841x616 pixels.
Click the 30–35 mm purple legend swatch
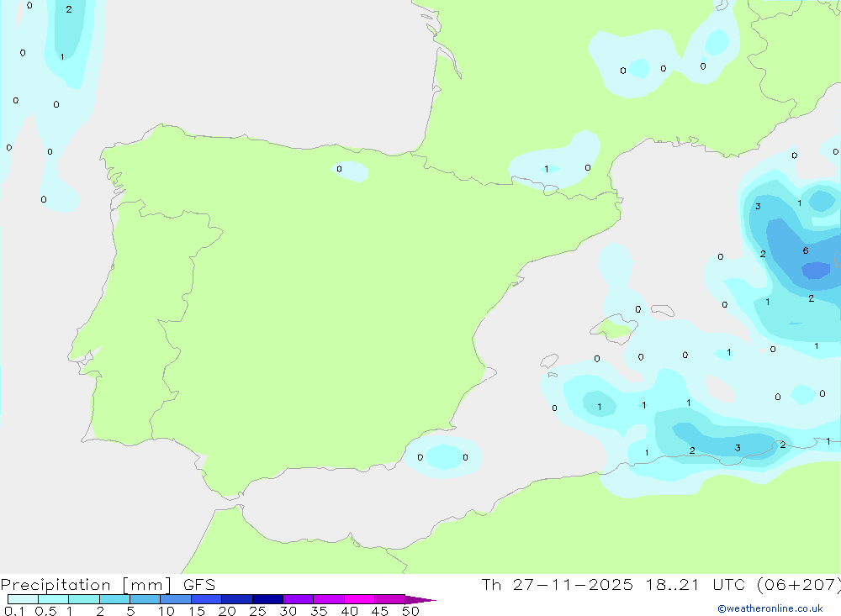(299, 599)
